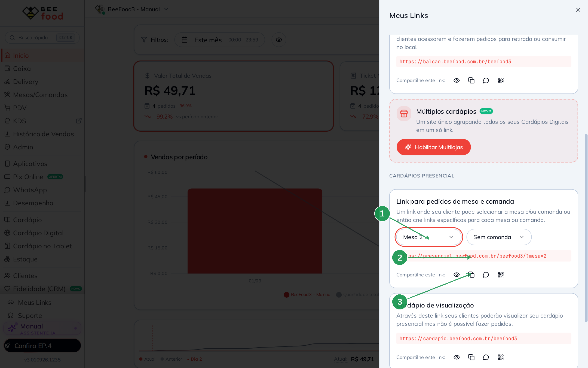The image size is (588, 368).
Task: Select the Valor Total de Vendas card
Action: coord(234,96)
